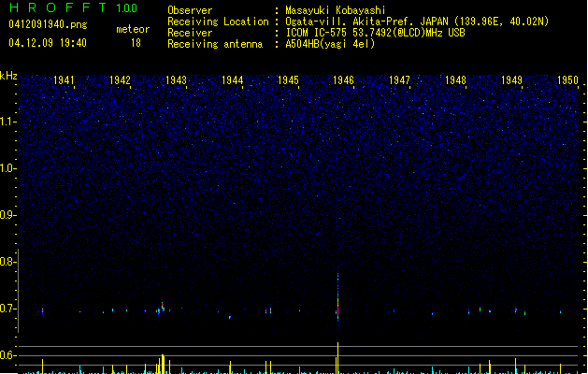
Task: Select the 1948 time marker
Action: click(x=455, y=80)
